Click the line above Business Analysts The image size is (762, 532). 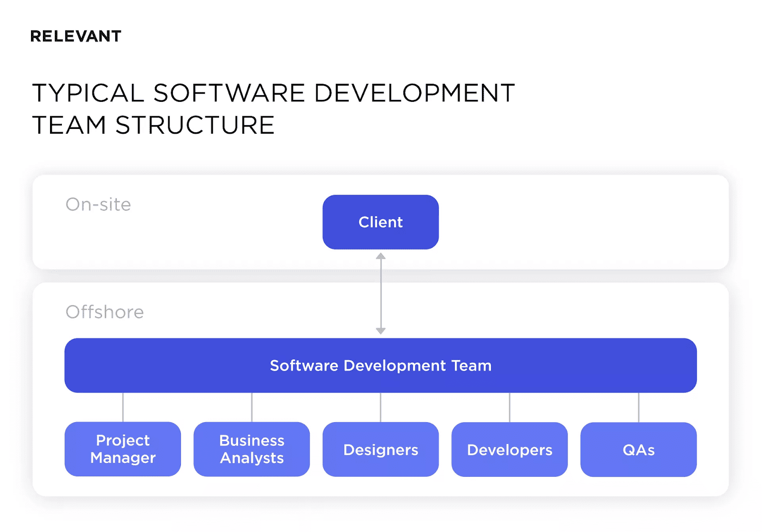coord(251,408)
